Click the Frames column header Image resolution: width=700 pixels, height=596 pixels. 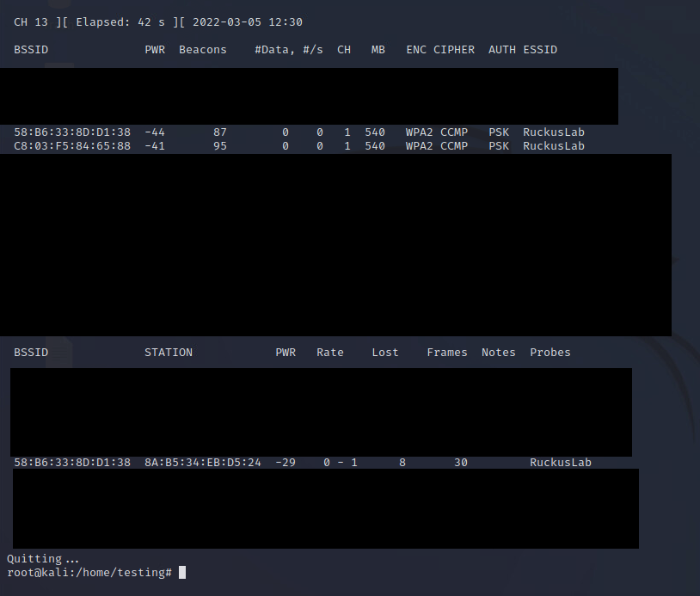[447, 353]
